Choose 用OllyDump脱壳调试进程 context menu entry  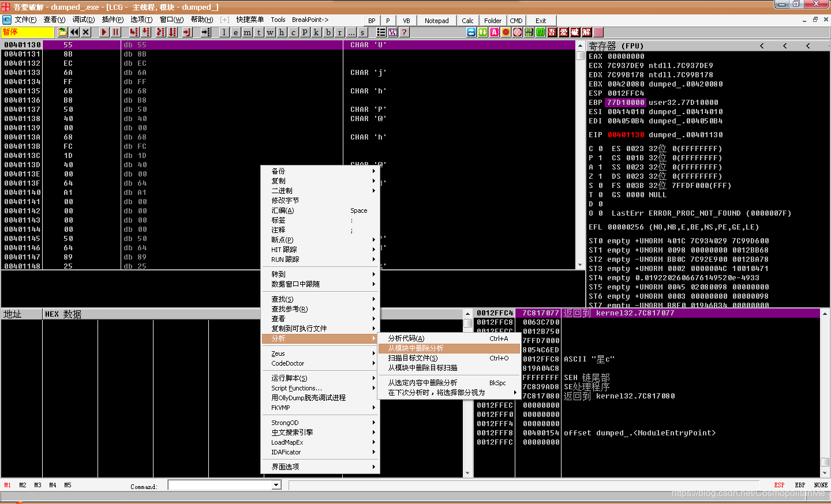(320, 398)
